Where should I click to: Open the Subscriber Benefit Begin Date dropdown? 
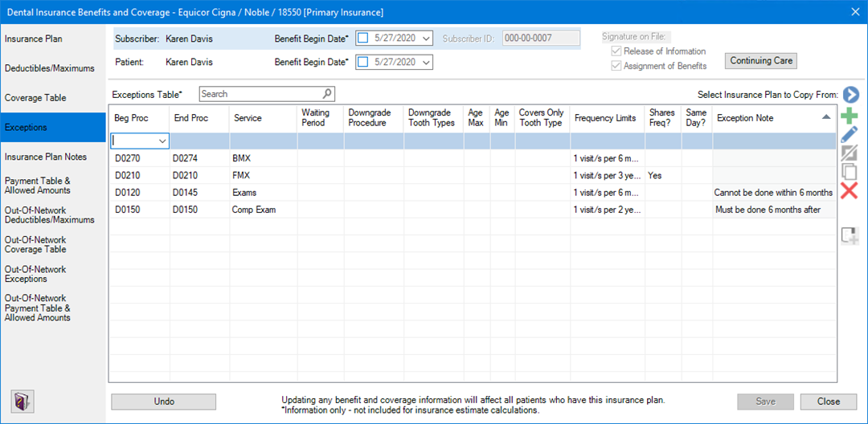click(426, 38)
